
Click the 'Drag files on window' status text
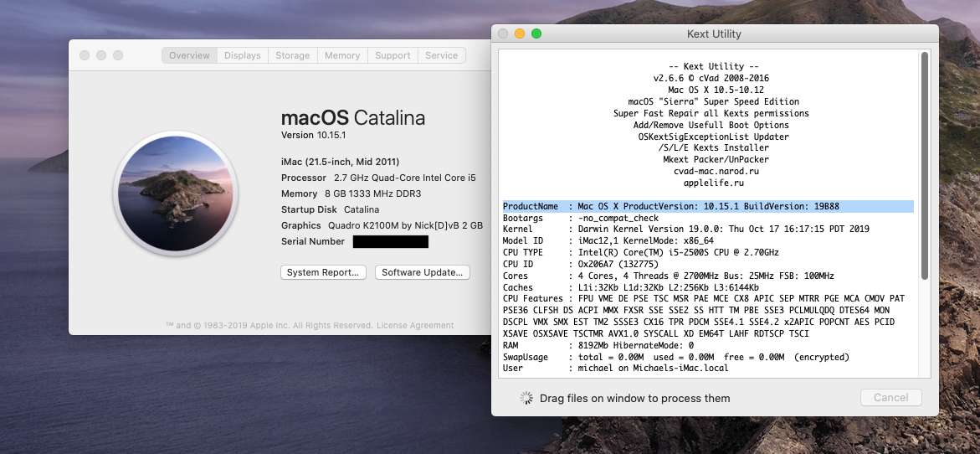coord(634,399)
